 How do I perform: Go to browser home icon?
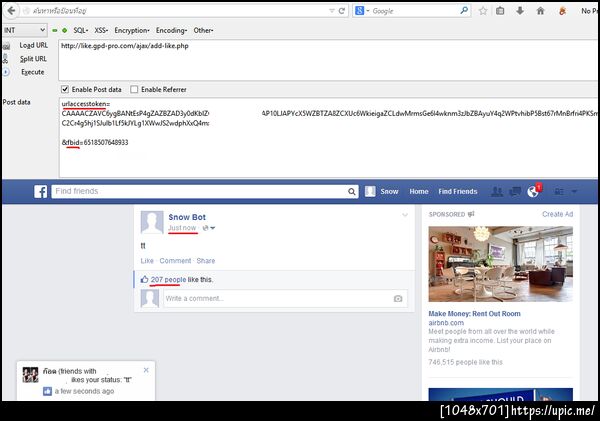[x=540, y=11]
